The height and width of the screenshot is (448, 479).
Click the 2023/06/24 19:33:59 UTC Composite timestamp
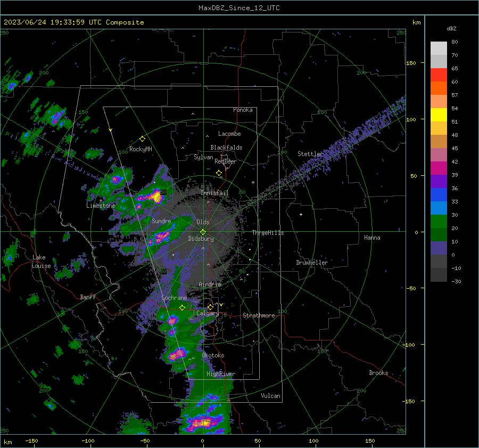tap(73, 22)
